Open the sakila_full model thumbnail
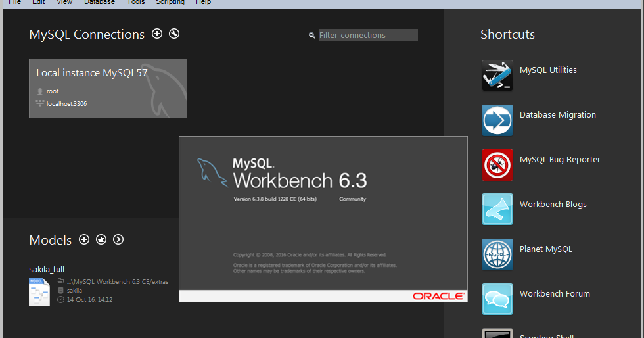 (x=39, y=292)
